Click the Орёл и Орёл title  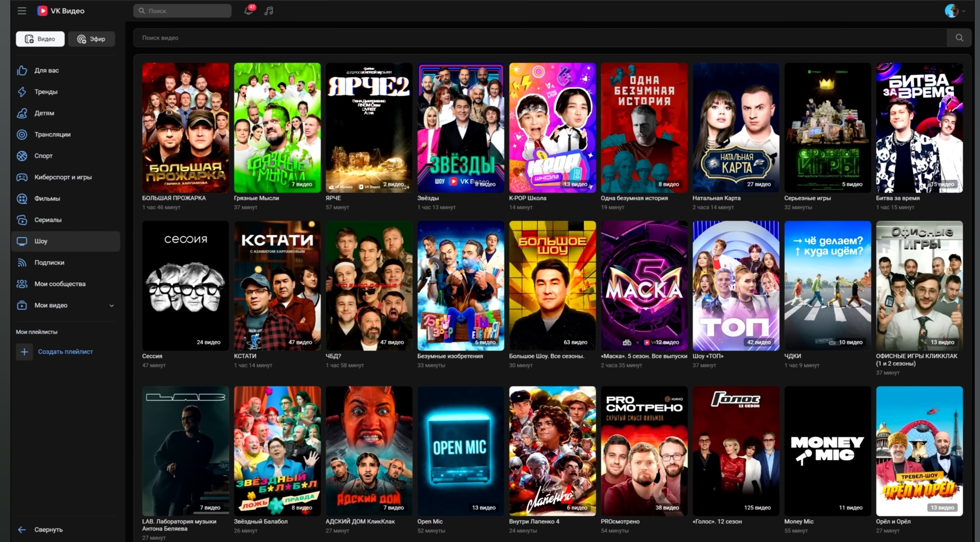pyautogui.click(x=893, y=521)
